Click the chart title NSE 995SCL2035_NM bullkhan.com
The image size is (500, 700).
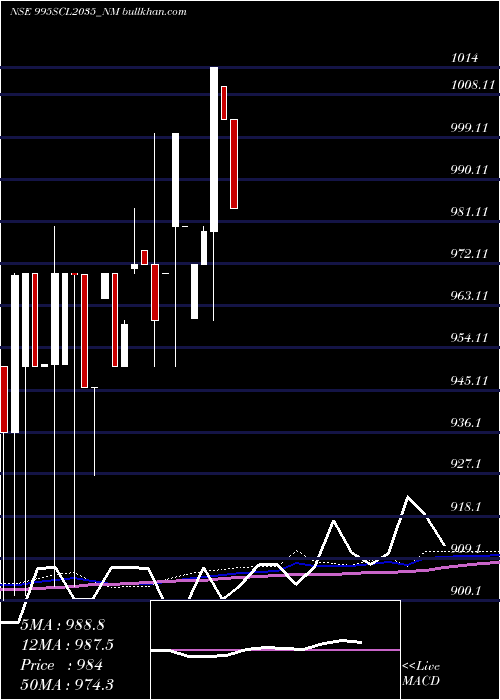[98, 12]
